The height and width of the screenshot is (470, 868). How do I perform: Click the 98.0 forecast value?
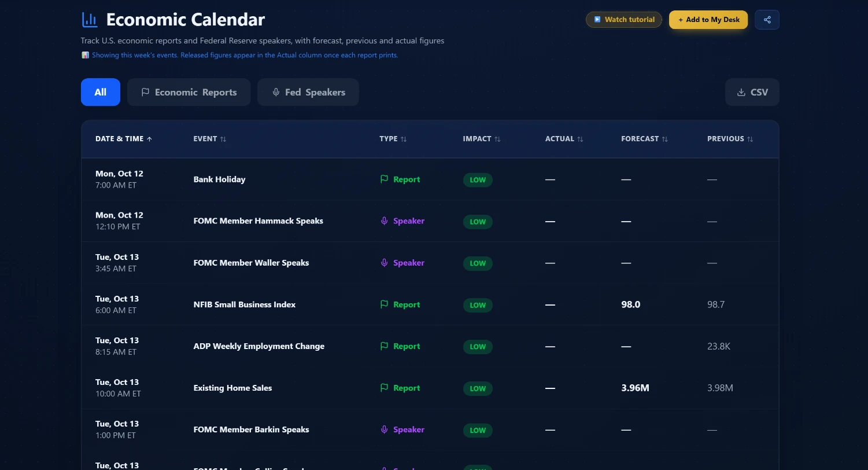tap(630, 304)
